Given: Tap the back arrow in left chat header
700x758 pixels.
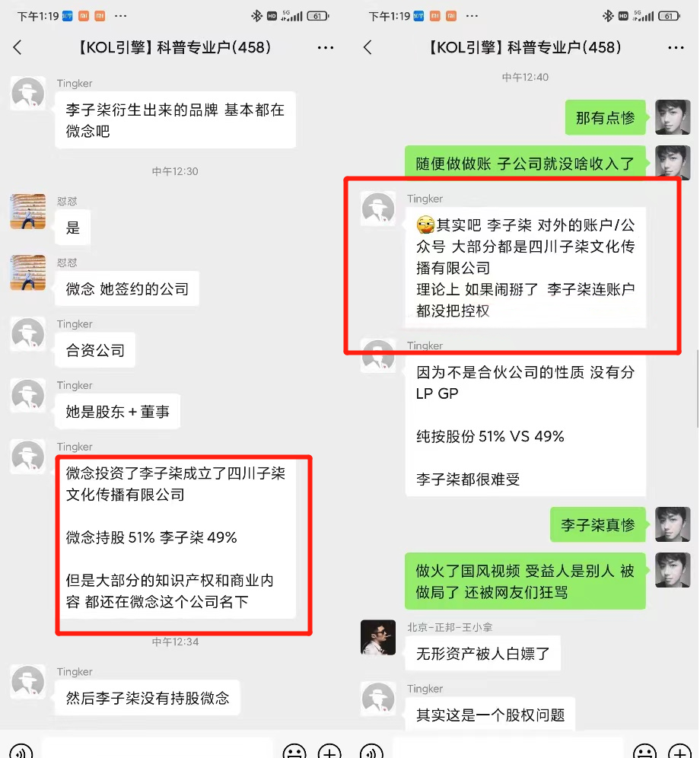Looking at the screenshot, I should point(17,47).
